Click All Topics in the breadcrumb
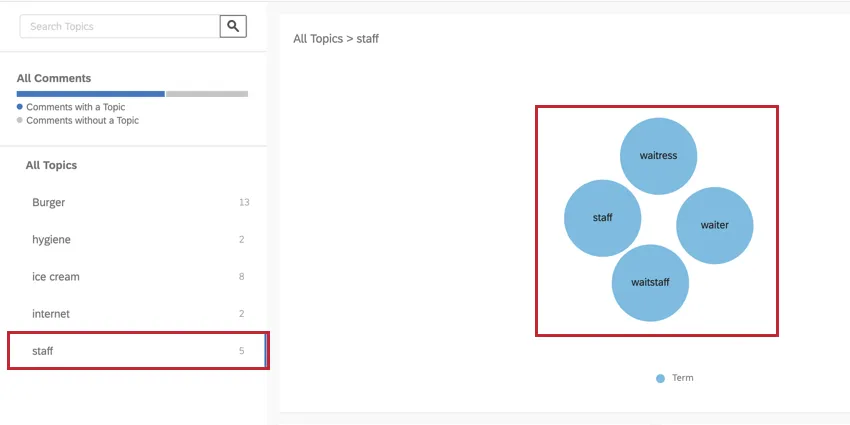The width and height of the screenshot is (850, 425). [317, 39]
